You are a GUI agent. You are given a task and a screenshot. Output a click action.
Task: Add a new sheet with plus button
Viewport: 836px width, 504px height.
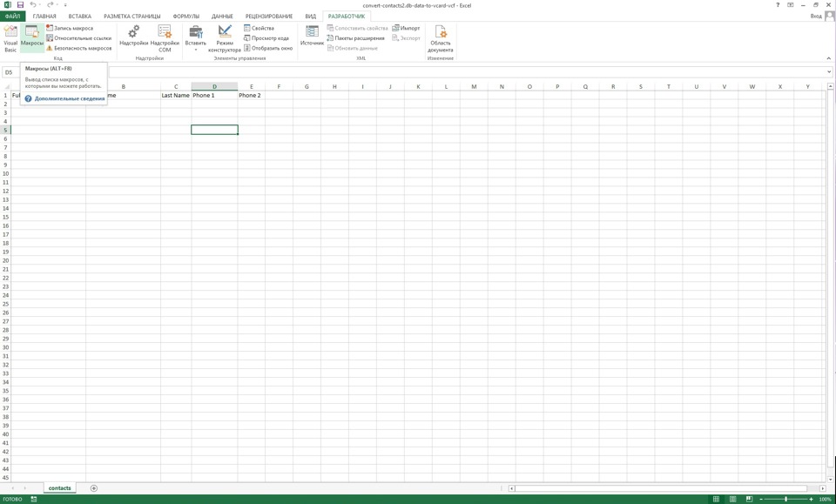94,488
